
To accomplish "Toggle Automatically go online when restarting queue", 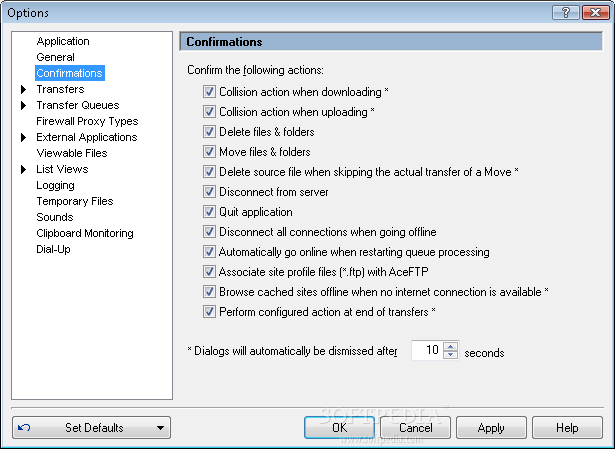I will 209,252.
